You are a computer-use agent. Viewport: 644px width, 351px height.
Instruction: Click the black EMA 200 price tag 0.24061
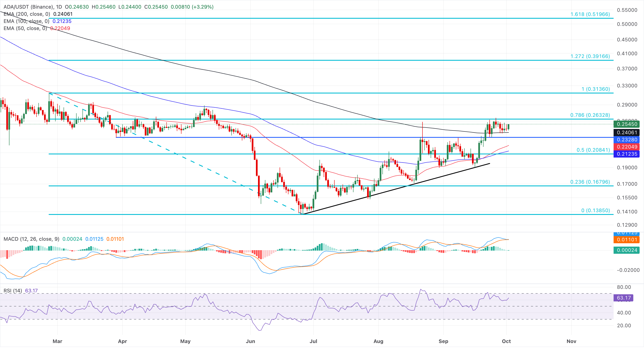[627, 132]
